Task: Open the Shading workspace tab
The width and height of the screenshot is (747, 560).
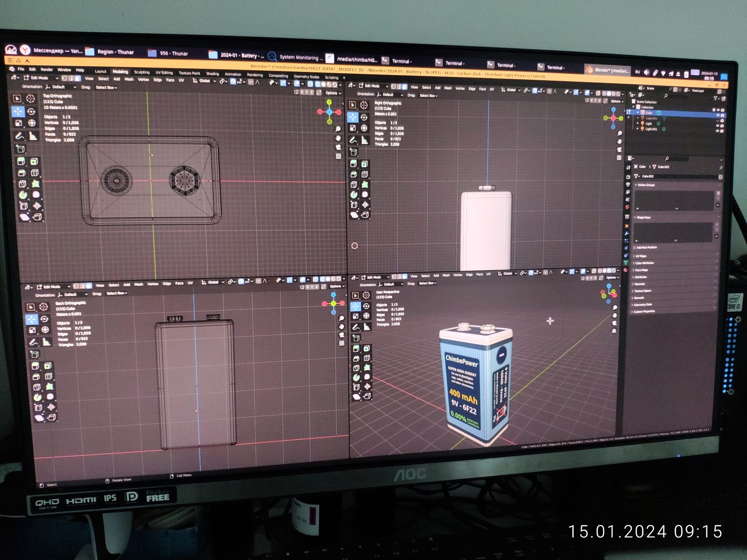Action: pos(212,74)
